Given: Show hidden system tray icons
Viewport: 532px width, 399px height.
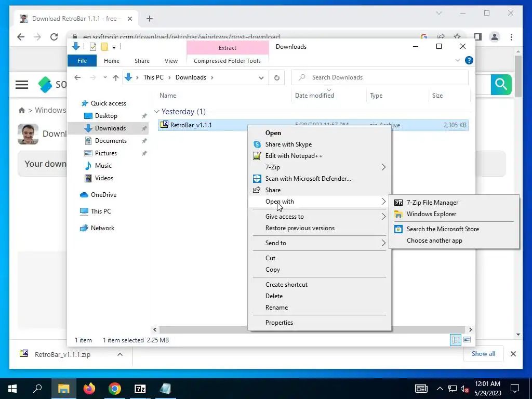Looking at the screenshot, I should coord(440,389).
